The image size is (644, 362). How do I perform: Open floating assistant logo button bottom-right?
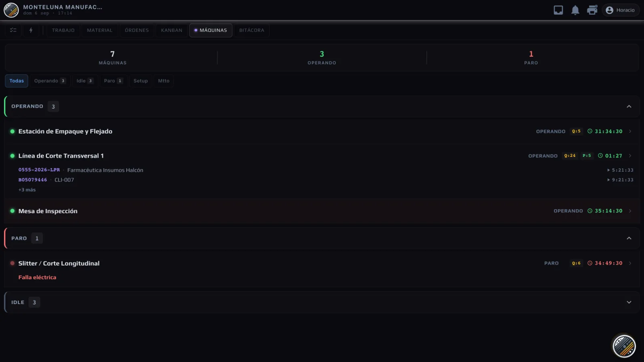[x=624, y=346]
